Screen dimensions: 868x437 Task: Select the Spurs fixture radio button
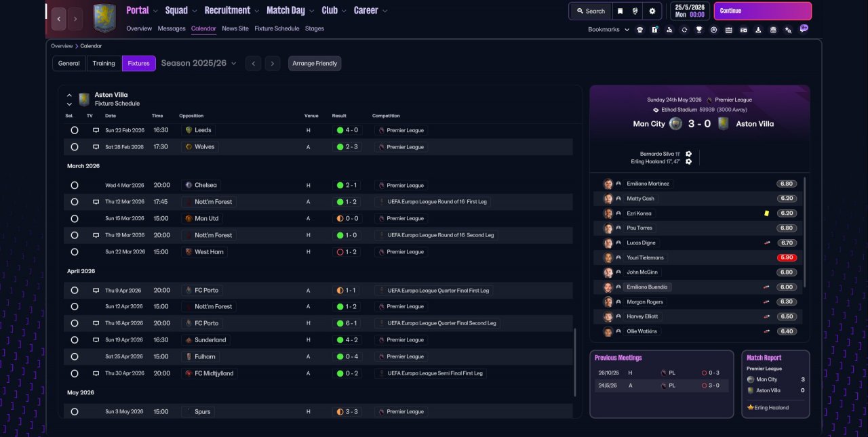(75, 412)
